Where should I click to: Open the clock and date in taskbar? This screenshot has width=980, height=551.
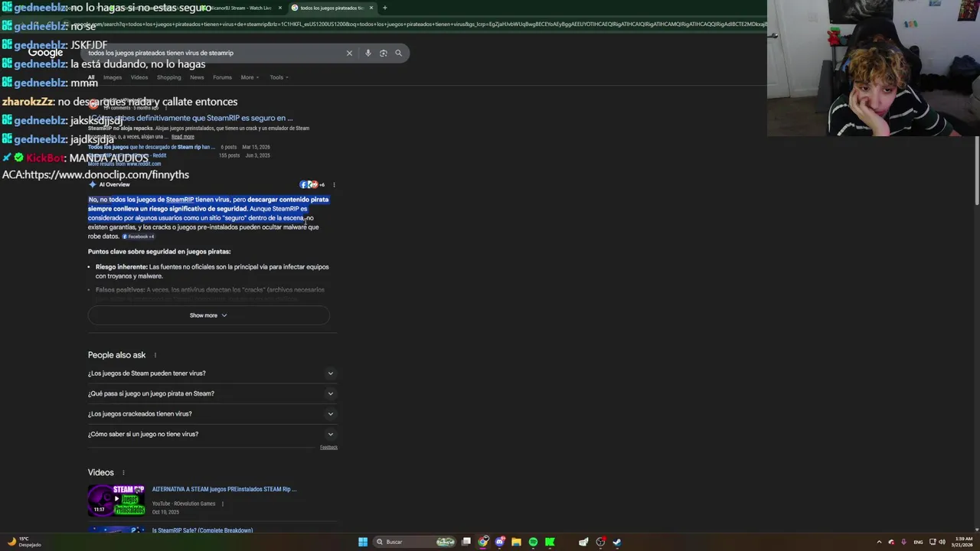(963, 542)
